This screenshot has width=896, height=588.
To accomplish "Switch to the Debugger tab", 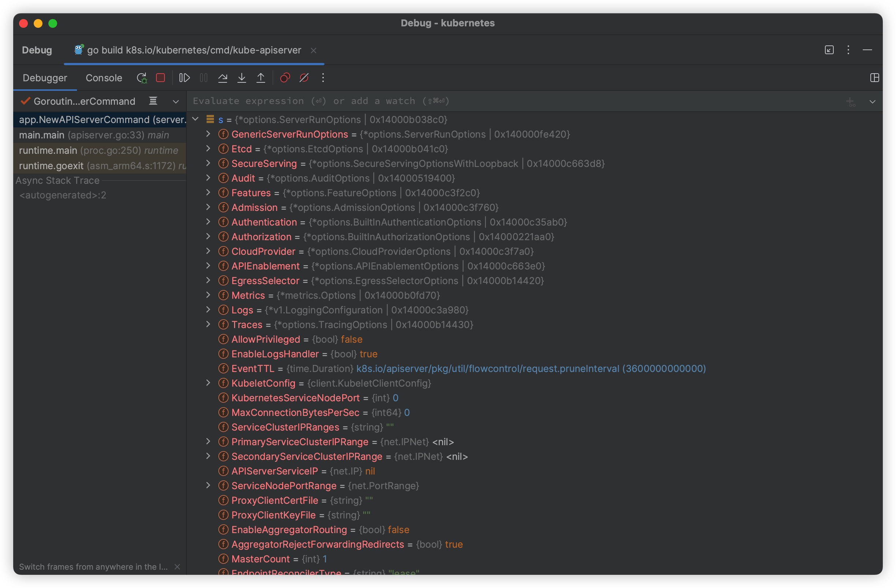I will tap(45, 78).
